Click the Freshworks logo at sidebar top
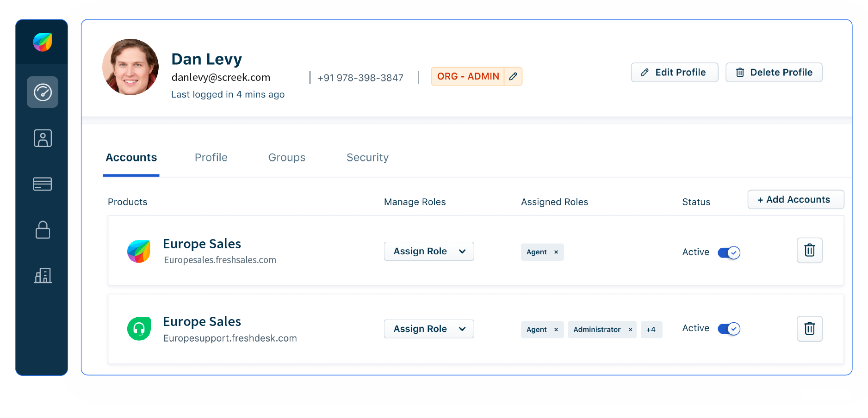This screenshot has height=418, width=868. [x=42, y=41]
